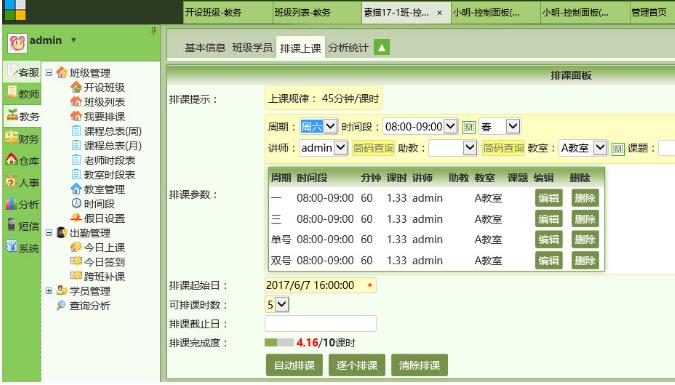Select the 排课上课 tab
Screen dimensions: 675x385
coord(300,48)
